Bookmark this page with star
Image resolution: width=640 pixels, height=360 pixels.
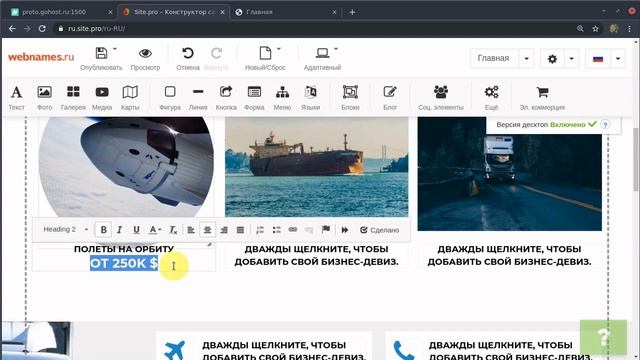coord(596,29)
